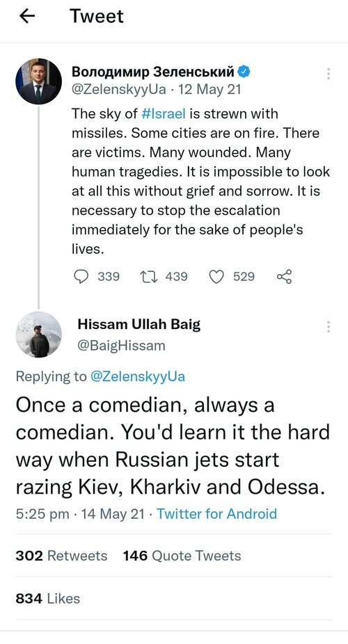This screenshot has height=644, width=348.
Task: View the 302 Retweets list
Action: 61,556
